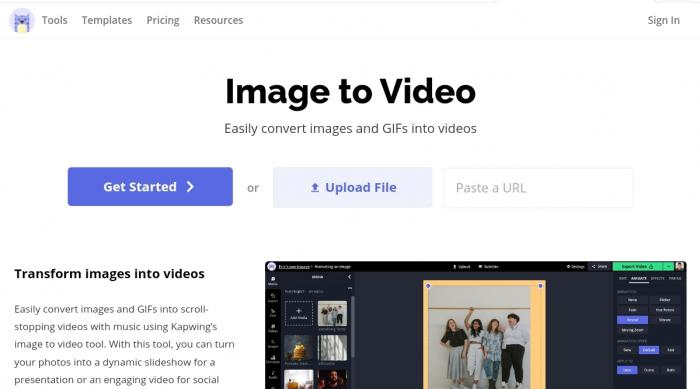Screen dimensions: 700x389
Task: Click the Paste a URL field
Action: [538, 188]
